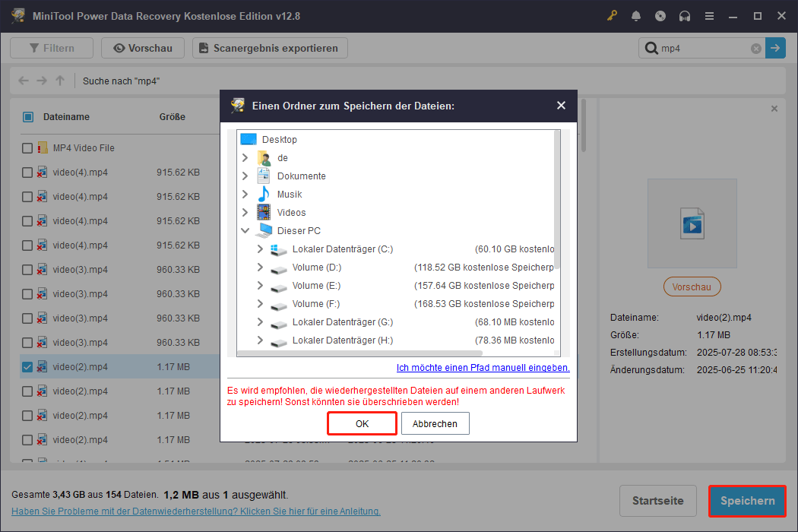Uncheck the selected video(2).mp4 checkbox

click(x=27, y=367)
